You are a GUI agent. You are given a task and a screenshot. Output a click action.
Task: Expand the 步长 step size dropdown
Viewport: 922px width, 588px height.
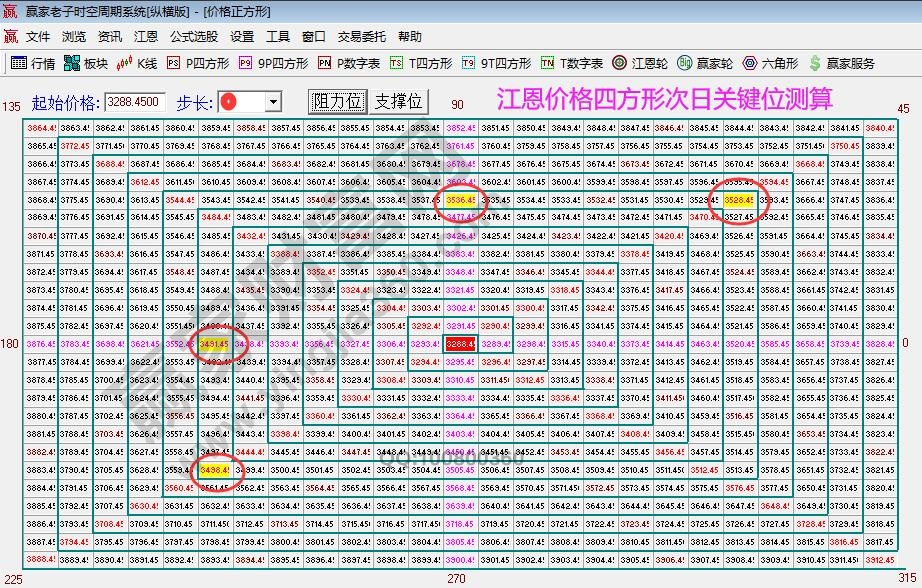(x=272, y=100)
